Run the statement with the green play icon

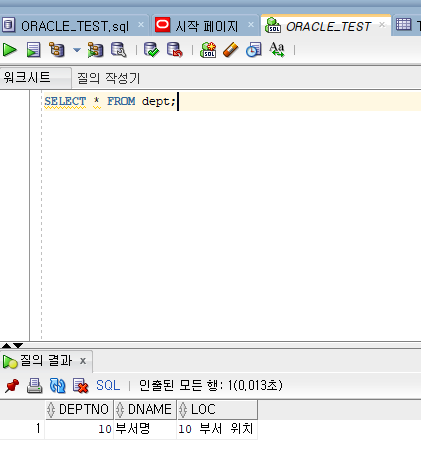(10, 50)
